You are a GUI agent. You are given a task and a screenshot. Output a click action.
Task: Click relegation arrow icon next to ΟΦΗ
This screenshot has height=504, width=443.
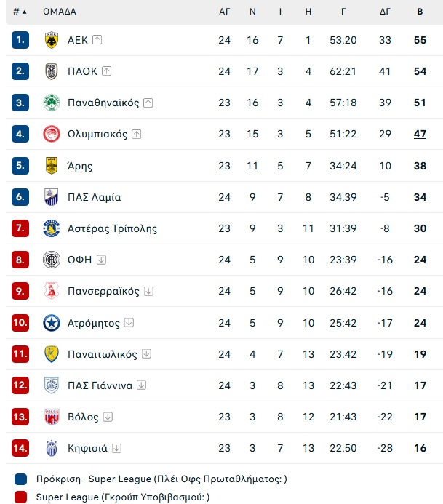point(101,260)
